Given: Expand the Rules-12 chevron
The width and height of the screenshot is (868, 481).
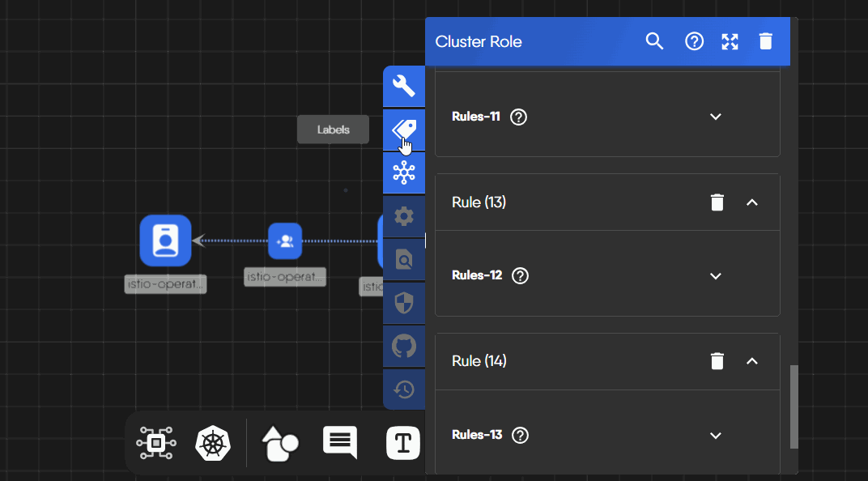Looking at the screenshot, I should [715, 276].
